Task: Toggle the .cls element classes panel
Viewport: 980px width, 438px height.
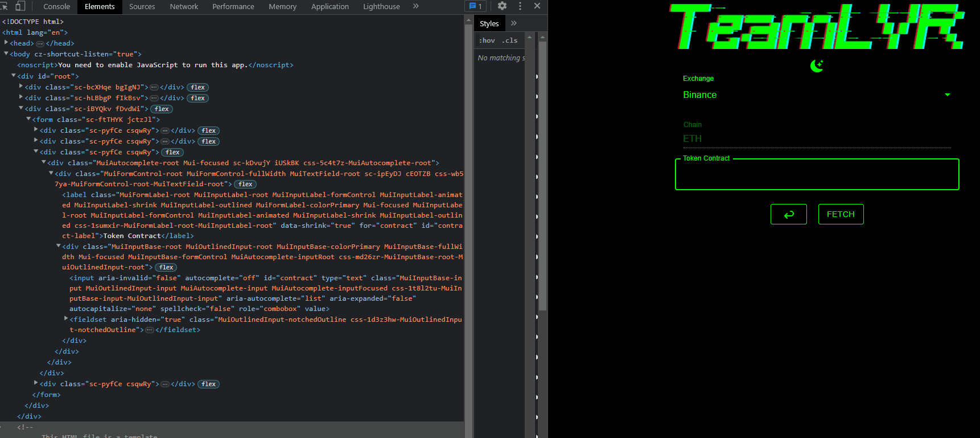Action: 510,40
